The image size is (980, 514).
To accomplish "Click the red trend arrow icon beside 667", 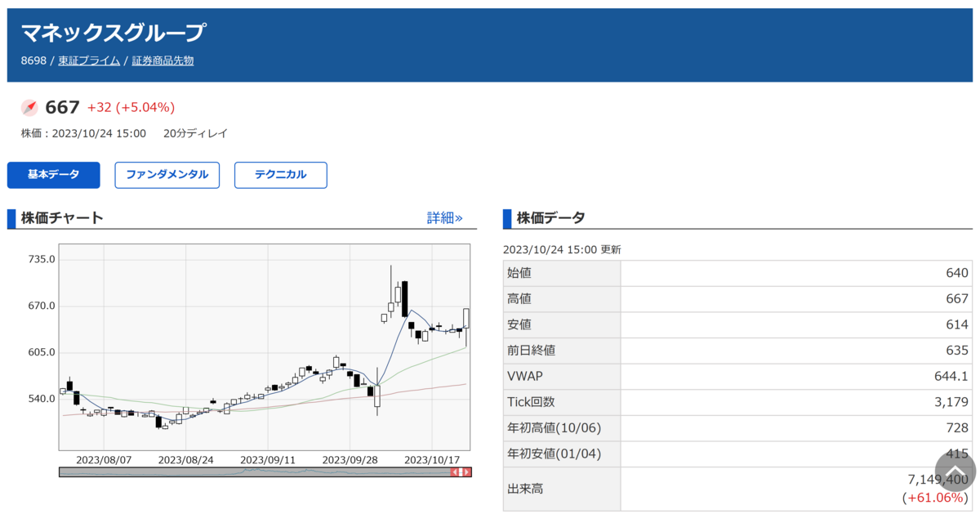I will [x=30, y=108].
